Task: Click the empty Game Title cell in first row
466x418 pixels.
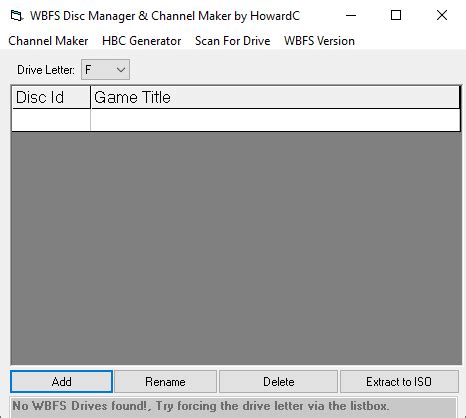Action: tap(275, 120)
